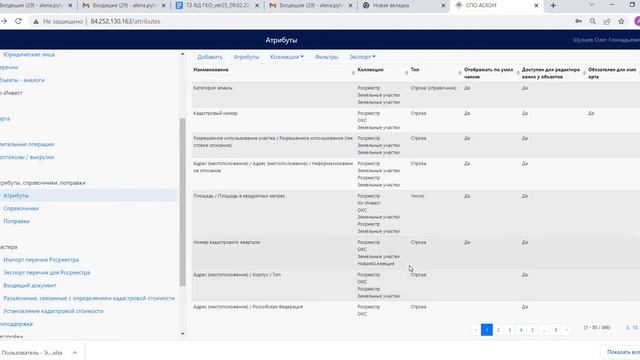Viewport: 640px width, 360px height.
Task: Click the not-secure warning icon in address bar
Action: pyautogui.click(x=36, y=21)
